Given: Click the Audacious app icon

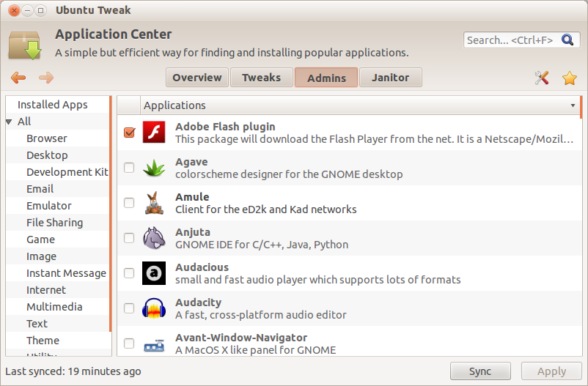Looking at the screenshot, I should tap(154, 273).
